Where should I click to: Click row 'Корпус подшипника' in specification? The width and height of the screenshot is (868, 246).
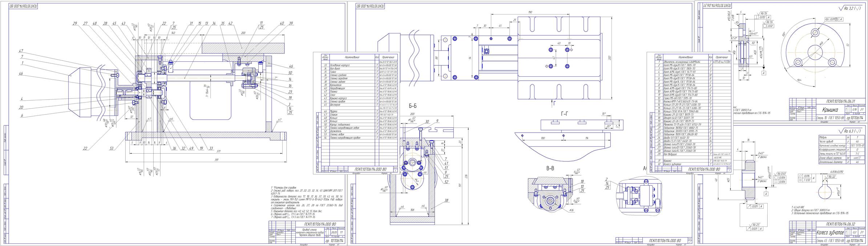(x=359, y=124)
